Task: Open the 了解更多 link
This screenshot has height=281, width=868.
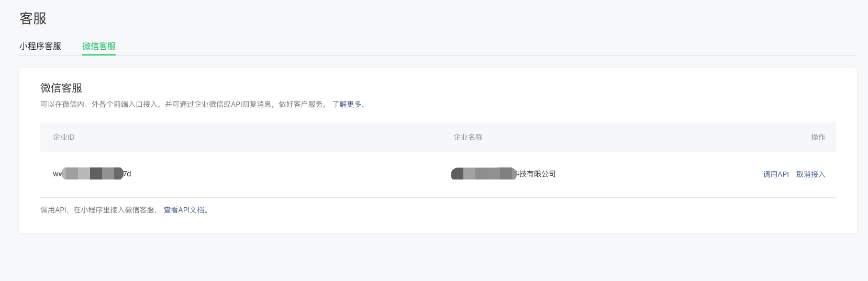Action: (x=347, y=104)
